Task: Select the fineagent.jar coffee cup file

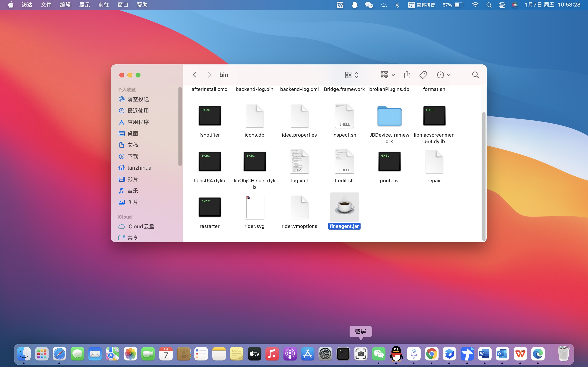Action: tap(344, 207)
